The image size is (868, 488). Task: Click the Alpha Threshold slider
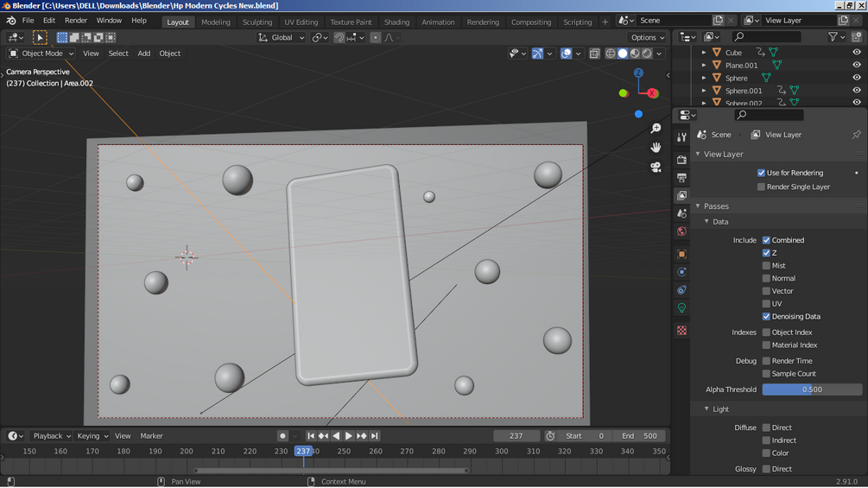coord(812,390)
